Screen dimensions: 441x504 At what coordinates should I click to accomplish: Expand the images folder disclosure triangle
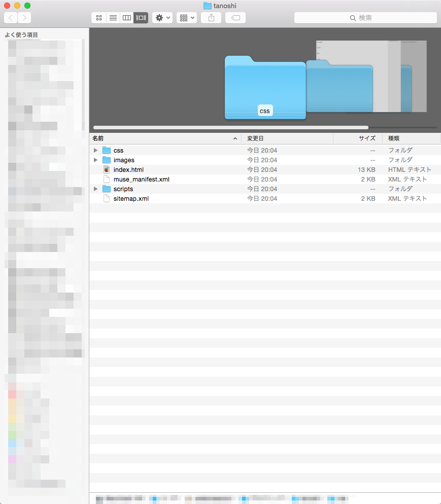point(95,160)
